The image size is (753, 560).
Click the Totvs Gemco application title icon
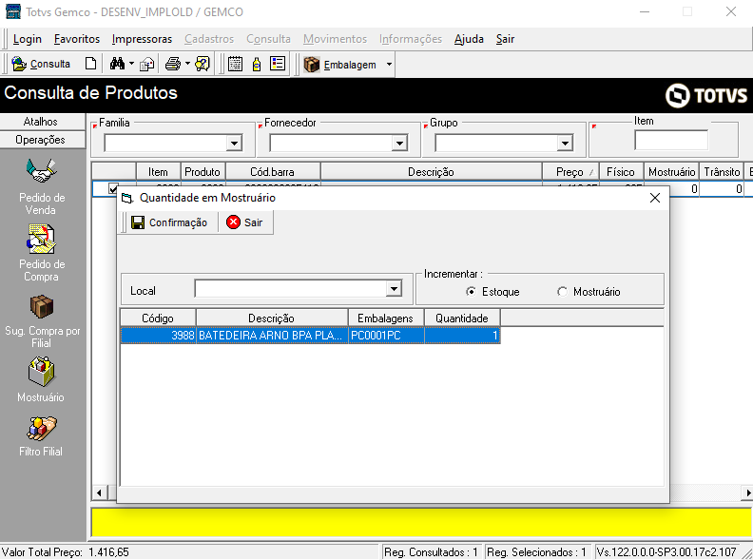pyautogui.click(x=13, y=11)
